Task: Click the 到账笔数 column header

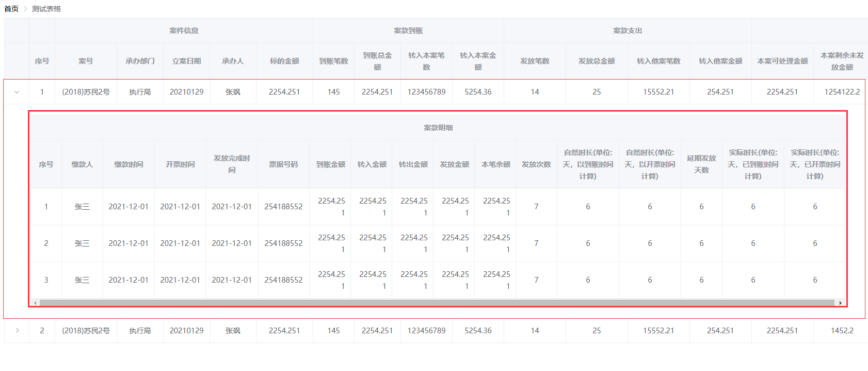Action: (x=333, y=61)
